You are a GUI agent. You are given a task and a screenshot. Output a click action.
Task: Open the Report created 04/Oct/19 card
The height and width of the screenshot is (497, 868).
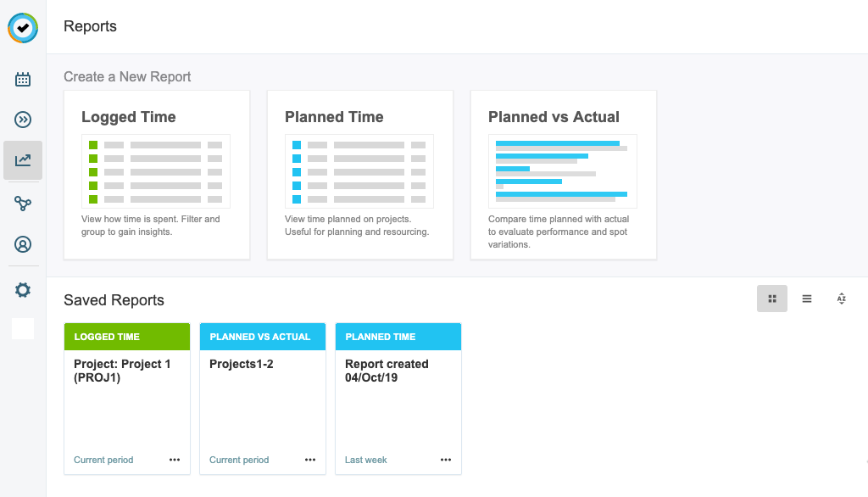(398, 399)
